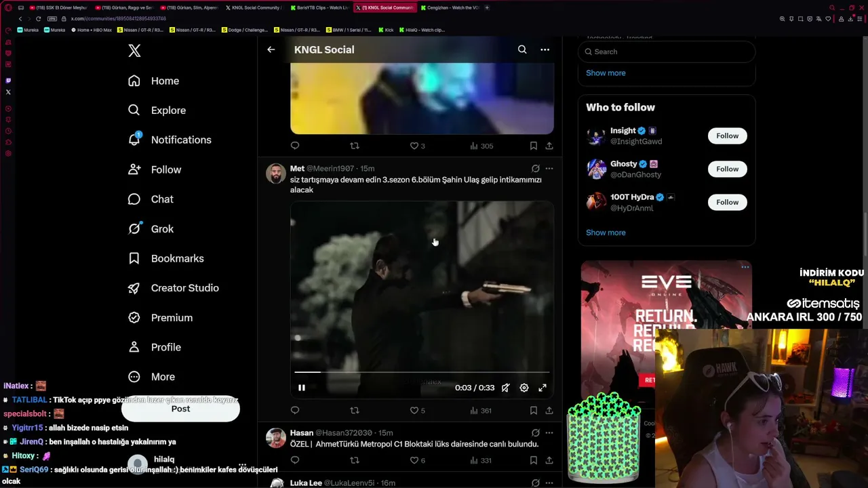The height and width of the screenshot is (488, 868).
Task: Expand the Who to follow list
Action: pyautogui.click(x=606, y=232)
